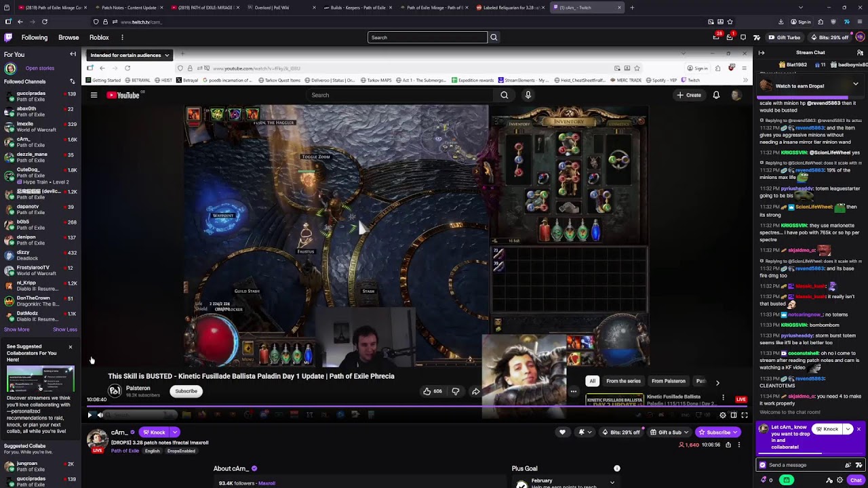The width and height of the screenshot is (868, 488).
Task: Close the Suggested Collaborators card
Action: click(70, 347)
